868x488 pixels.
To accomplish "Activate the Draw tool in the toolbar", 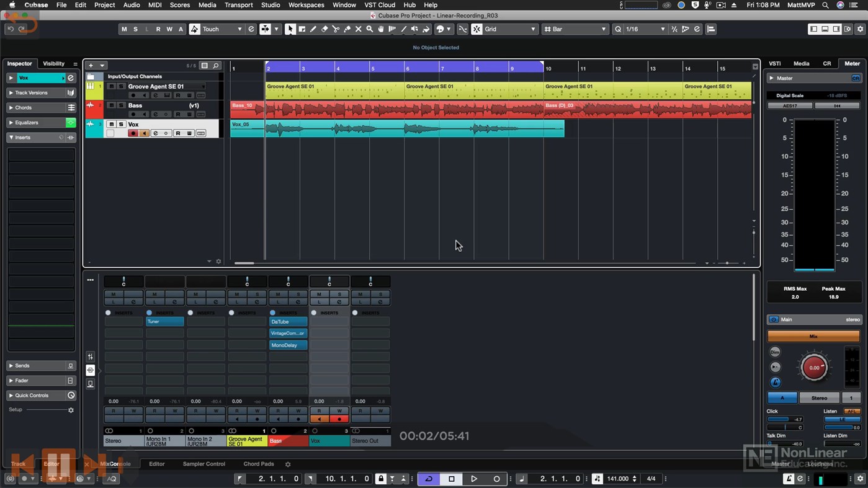I will tap(313, 29).
